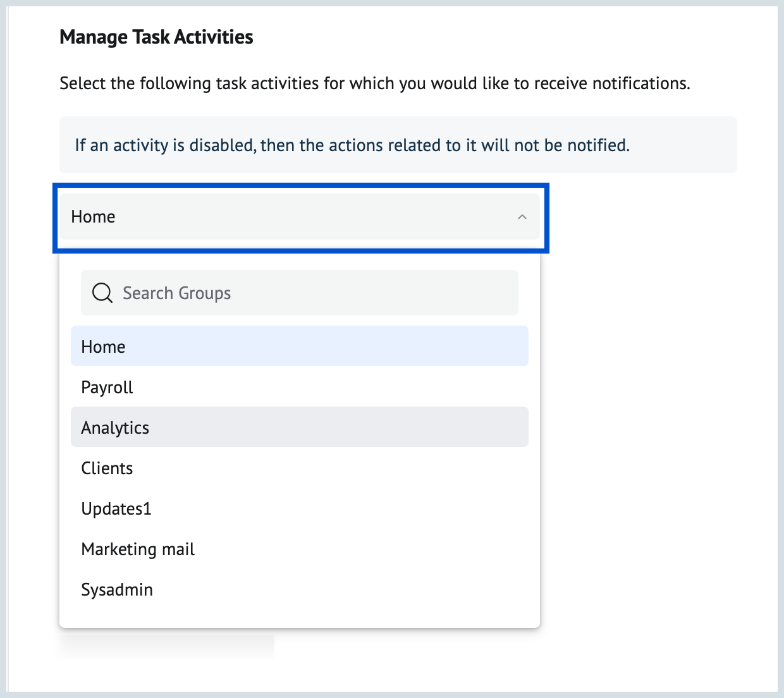Screen dimensions: 784x698
Task: Click the magnifier icon in Search Groups
Action: pos(102,293)
